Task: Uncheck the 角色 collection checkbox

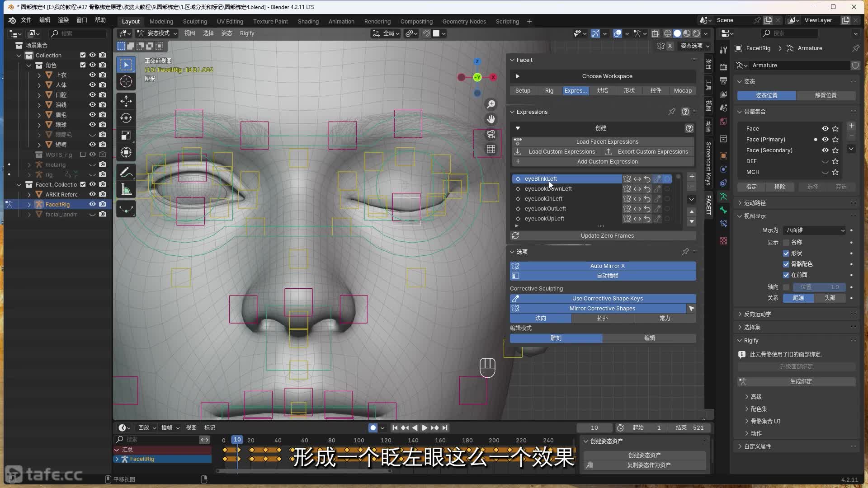Action: [83, 65]
